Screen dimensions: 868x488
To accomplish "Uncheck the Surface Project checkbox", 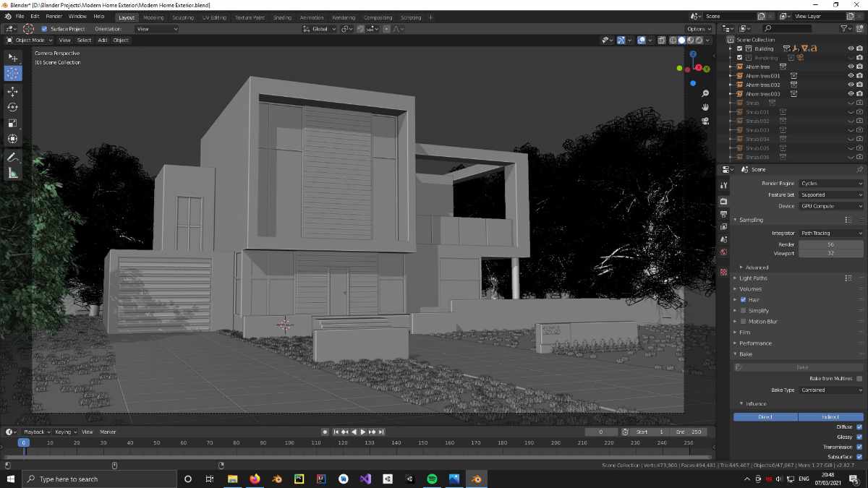I will [x=44, y=29].
